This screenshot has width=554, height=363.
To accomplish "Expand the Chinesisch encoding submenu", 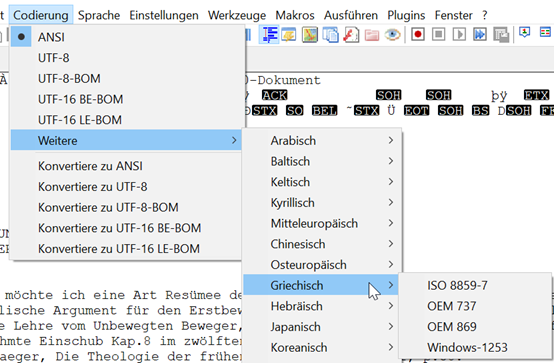I will [322, 244].
